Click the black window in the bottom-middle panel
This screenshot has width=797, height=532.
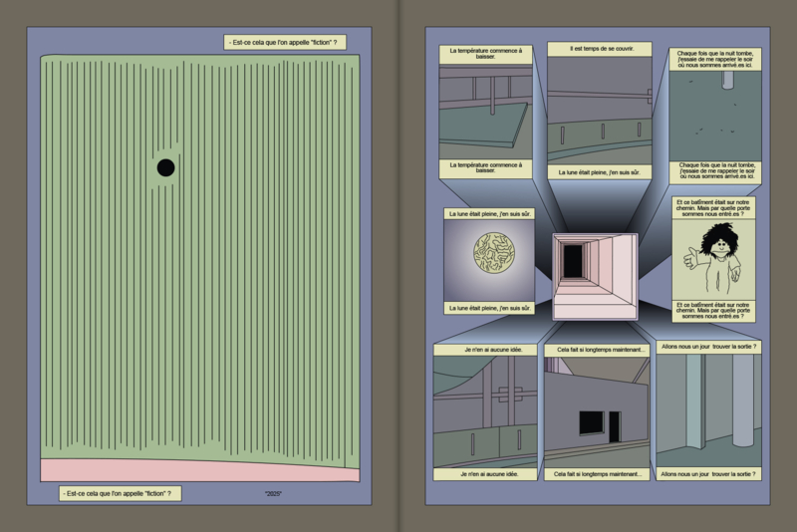(593, 422)
